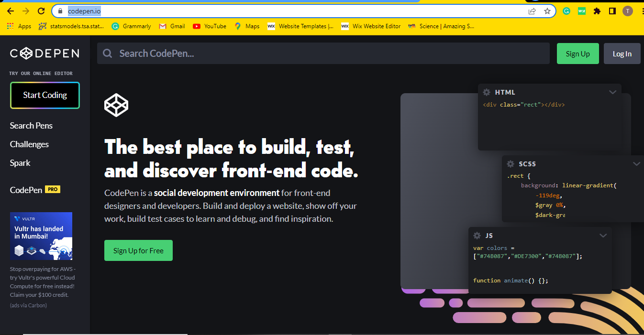
Task: Click the var colors code line
Action: [x=493, y=248]
